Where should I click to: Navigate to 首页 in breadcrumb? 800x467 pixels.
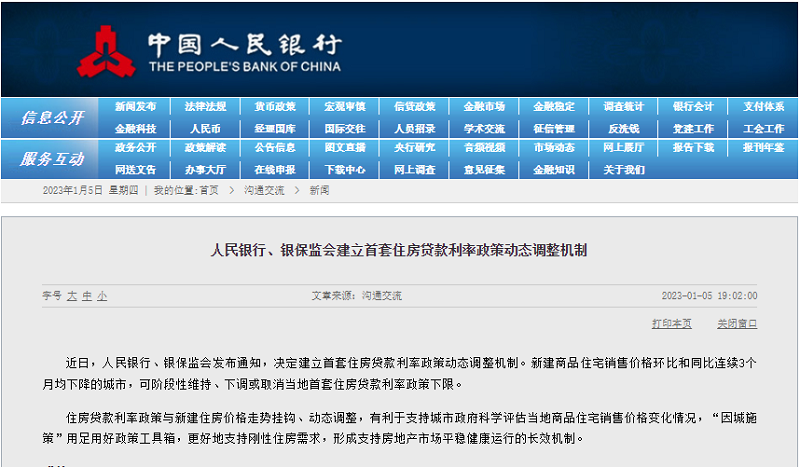click(208, 190)
